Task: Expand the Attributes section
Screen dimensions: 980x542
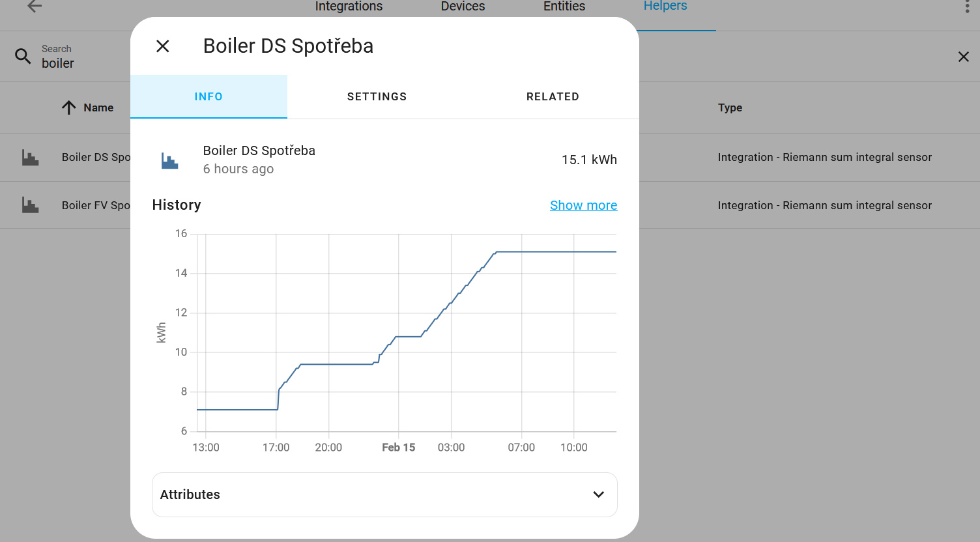Action: (x=384, y=494)
